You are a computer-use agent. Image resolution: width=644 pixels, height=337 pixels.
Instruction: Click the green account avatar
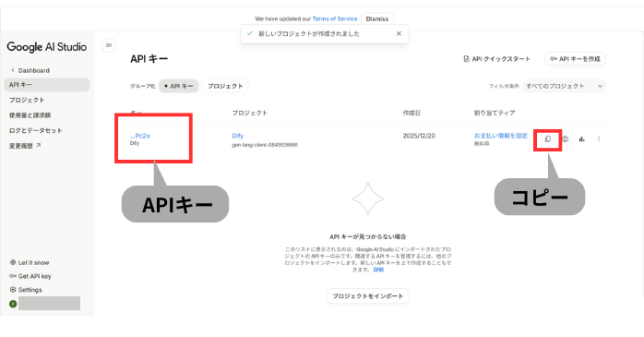tap(13, 304)
